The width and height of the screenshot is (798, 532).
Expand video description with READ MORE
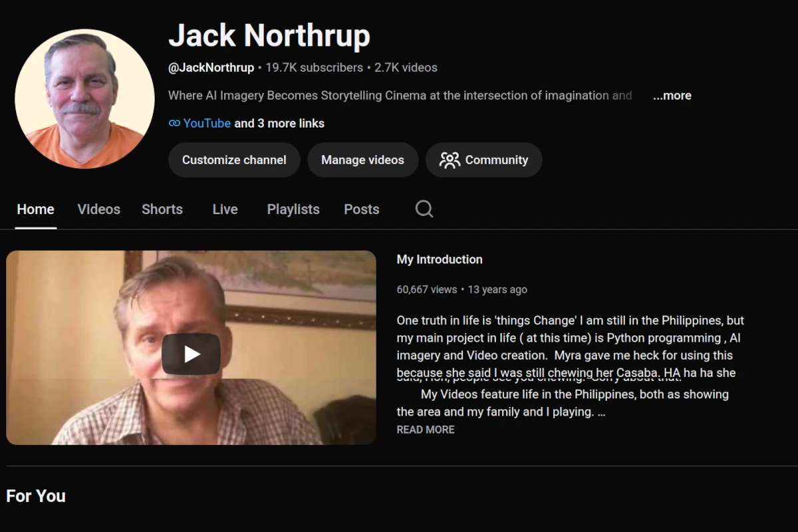(426, 430)
